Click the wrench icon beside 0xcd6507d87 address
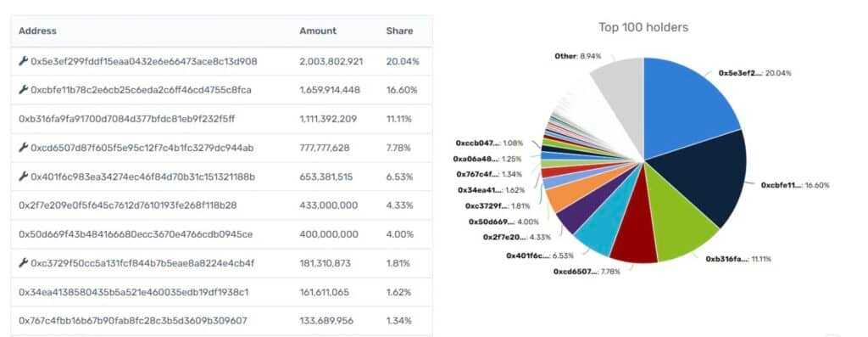 click(23, 148)
